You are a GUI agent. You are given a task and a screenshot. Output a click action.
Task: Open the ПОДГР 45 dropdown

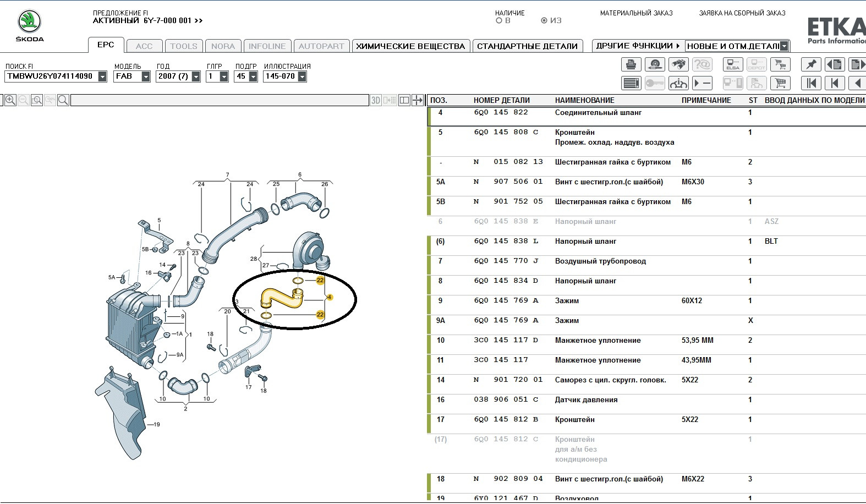coord(253,76)
